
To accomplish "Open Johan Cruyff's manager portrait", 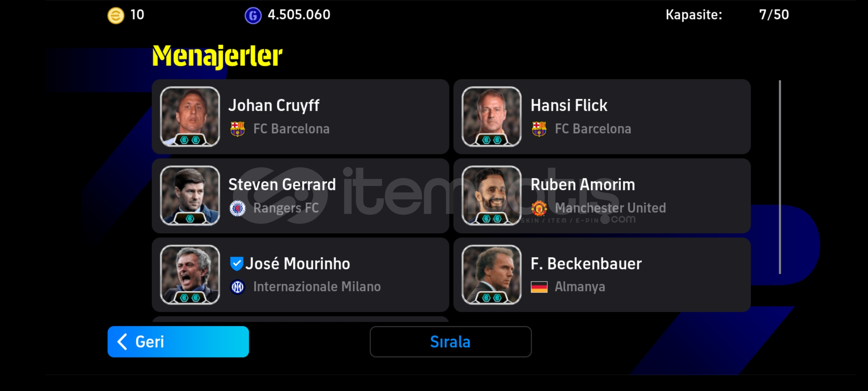I will tap(190, 117).
